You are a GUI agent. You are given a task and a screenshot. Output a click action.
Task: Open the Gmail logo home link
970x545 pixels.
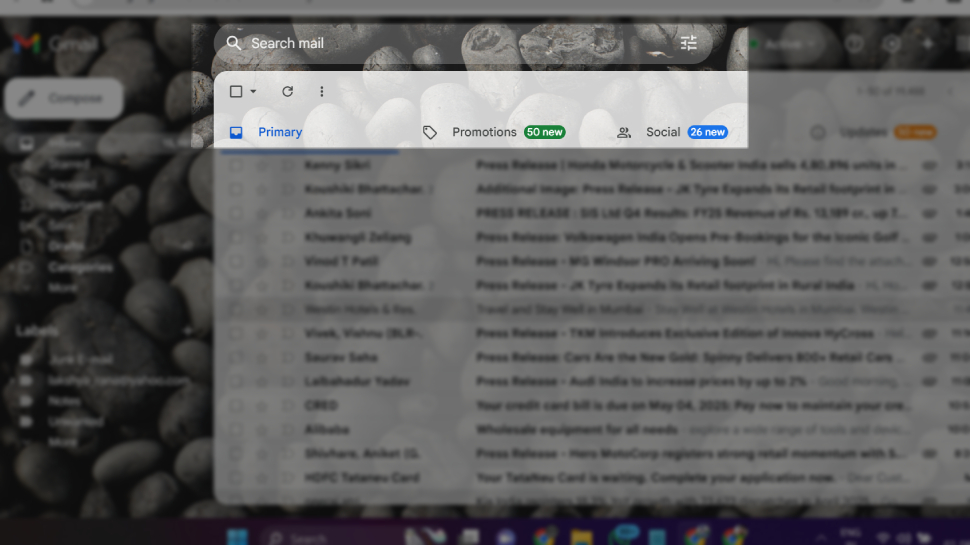pyautogui.click(x=56, y=44)
